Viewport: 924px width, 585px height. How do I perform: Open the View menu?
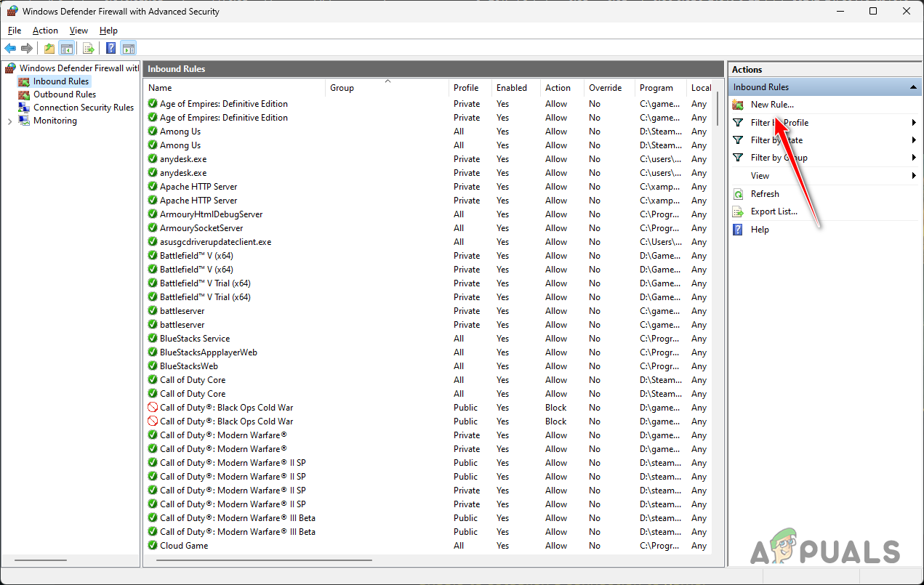pos(79,31)
